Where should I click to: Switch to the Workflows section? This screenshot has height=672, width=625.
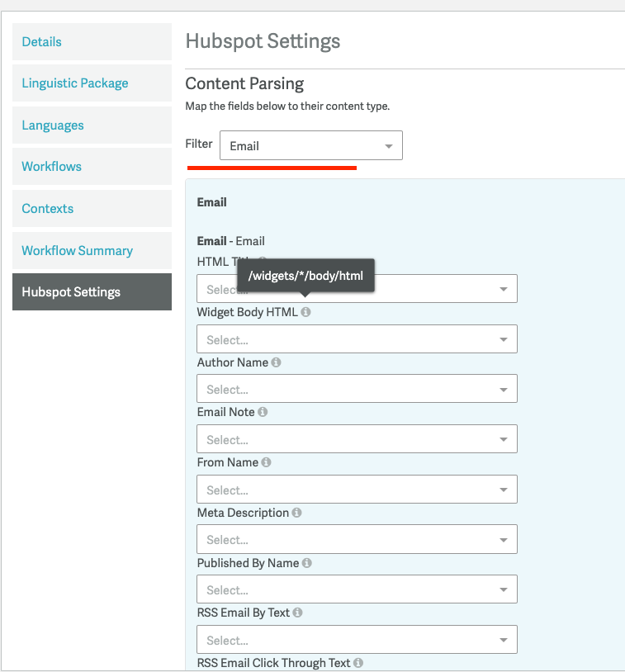click(x=92, y=166)
